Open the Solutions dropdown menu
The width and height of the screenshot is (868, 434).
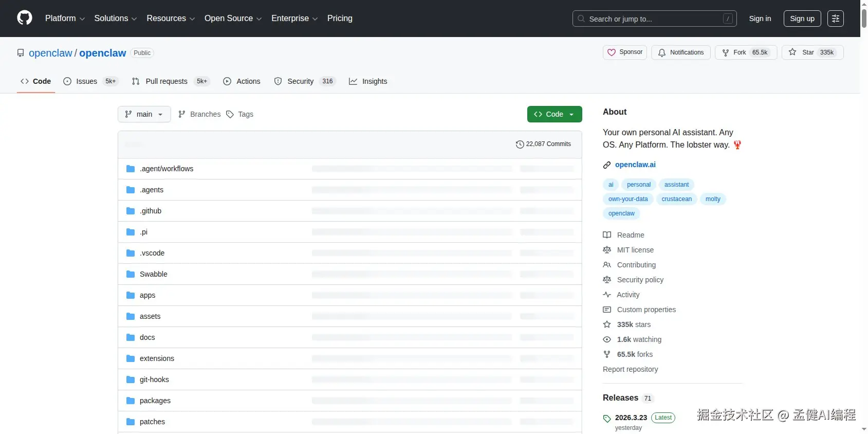[115, 19]
